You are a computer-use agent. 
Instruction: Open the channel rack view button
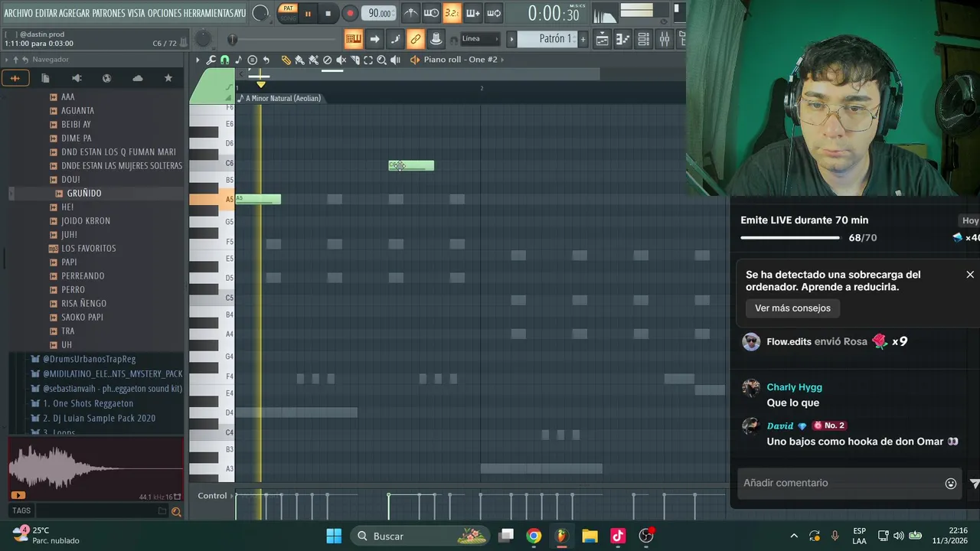point(644,39)
